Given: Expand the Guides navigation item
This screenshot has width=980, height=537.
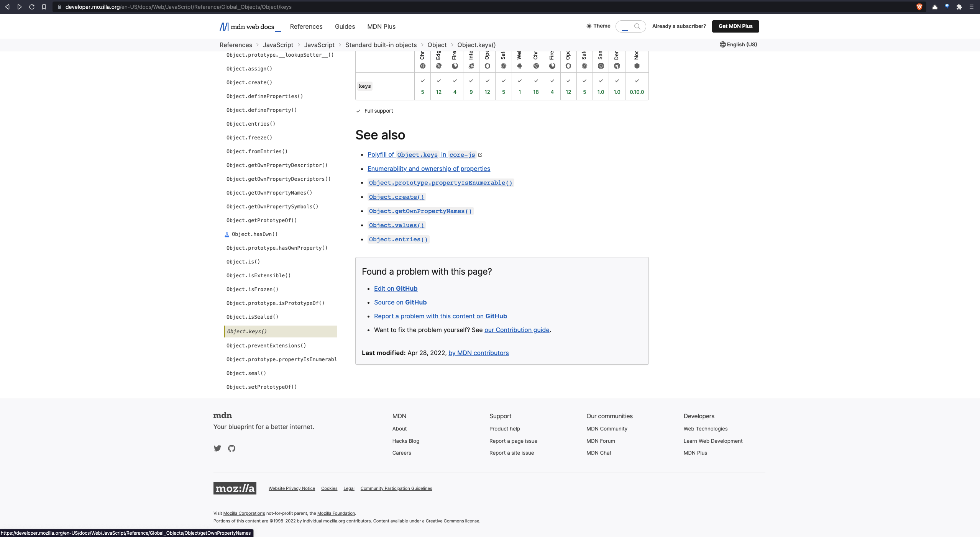Looking at the screenshot, I should point(345,26).
